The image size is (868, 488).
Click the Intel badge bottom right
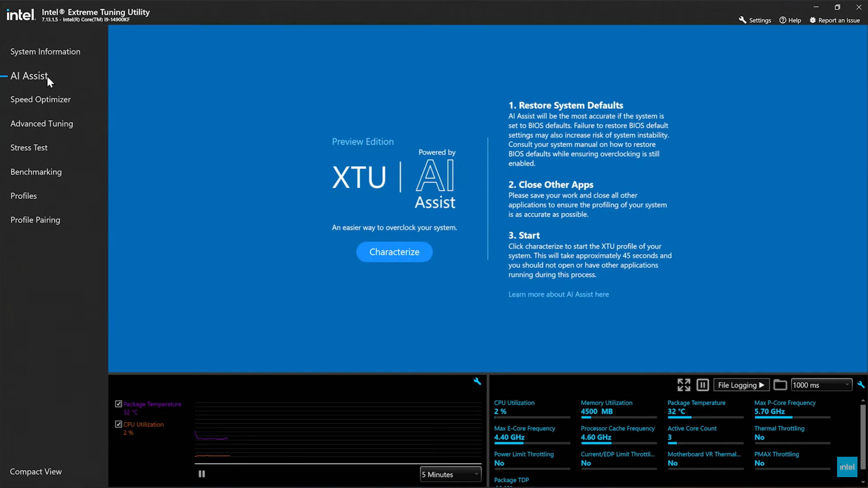pos(847,467)
